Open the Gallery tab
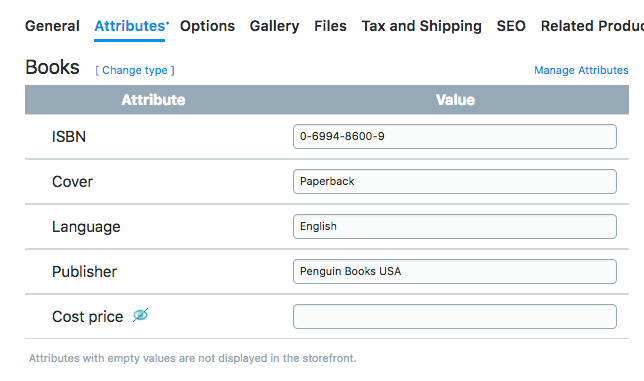Screen dimensions: 644x381 coord(274,26)
